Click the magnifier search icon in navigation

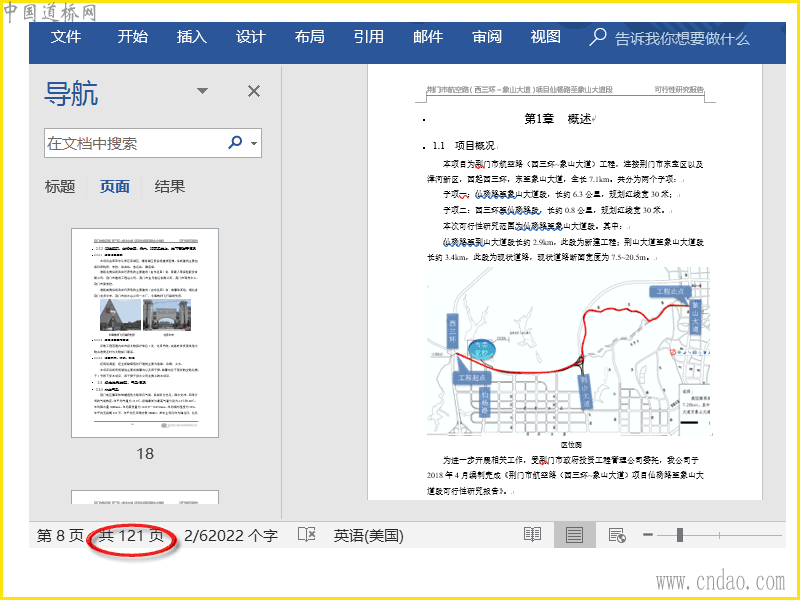click(235, 142)
